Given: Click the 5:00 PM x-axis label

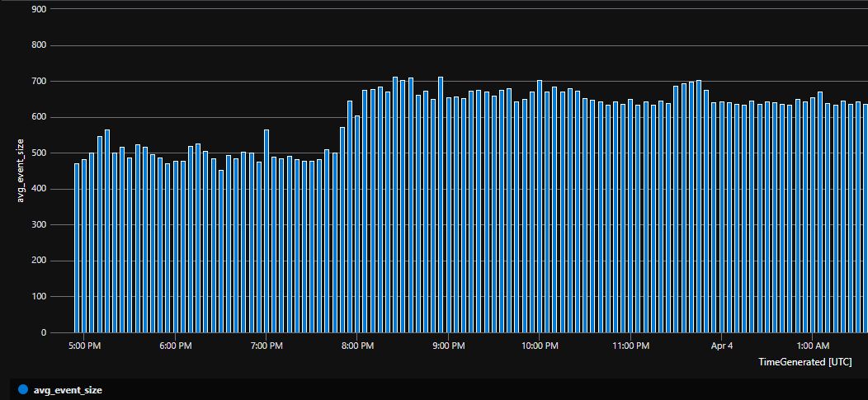Looking at the screenshot, I should [x=84, y=346].
